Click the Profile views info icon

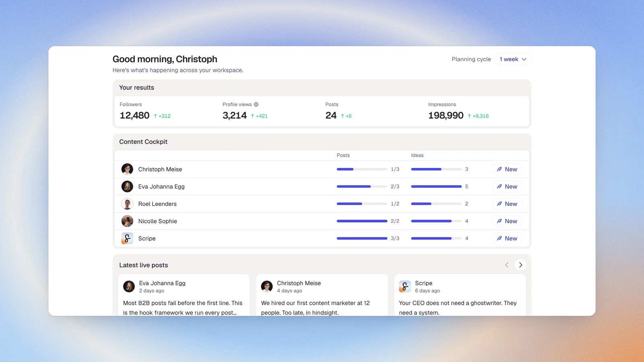tap(256, 105)
